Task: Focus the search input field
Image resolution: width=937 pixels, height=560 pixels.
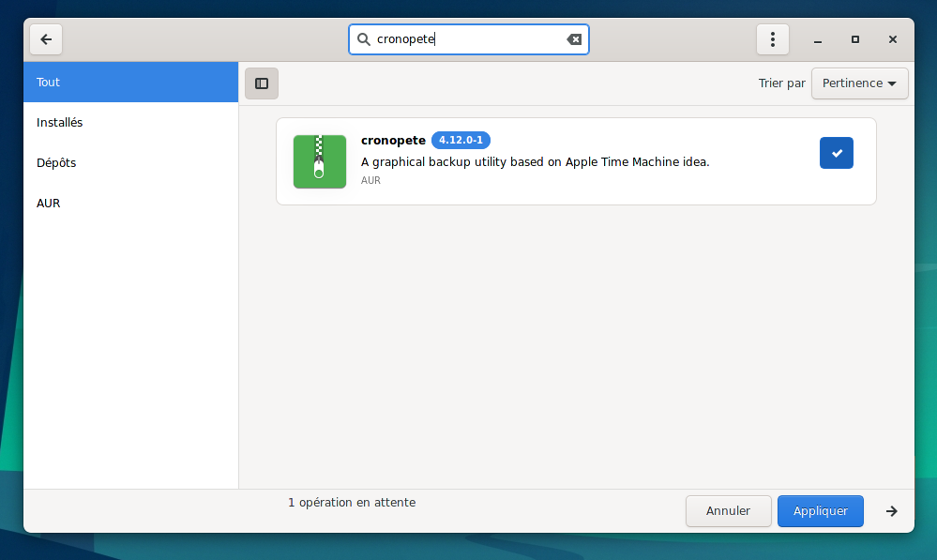Action: tap(469, 39)
